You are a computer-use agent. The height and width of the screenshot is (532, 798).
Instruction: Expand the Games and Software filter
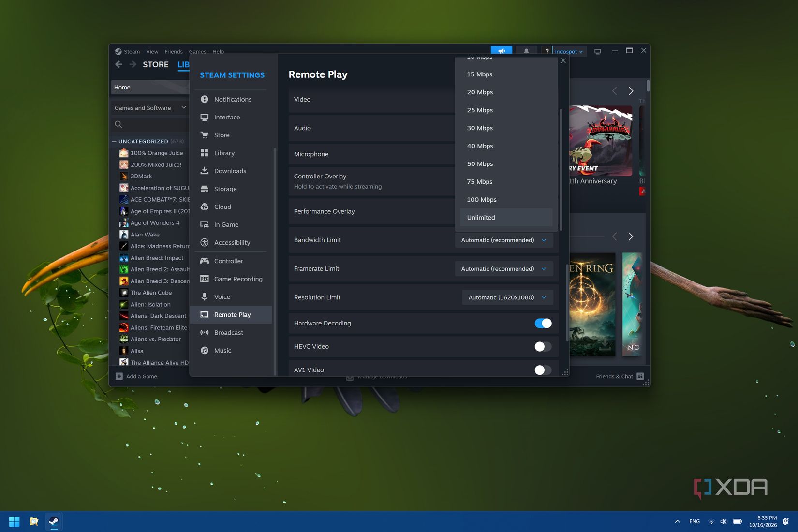pos(150,108)
